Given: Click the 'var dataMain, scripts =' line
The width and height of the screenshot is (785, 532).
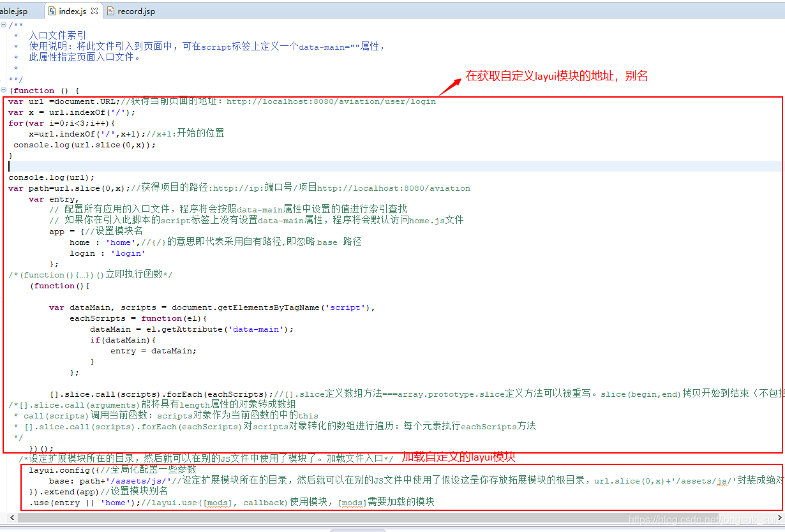Looking at the screenshot, I should pos(213,307).
